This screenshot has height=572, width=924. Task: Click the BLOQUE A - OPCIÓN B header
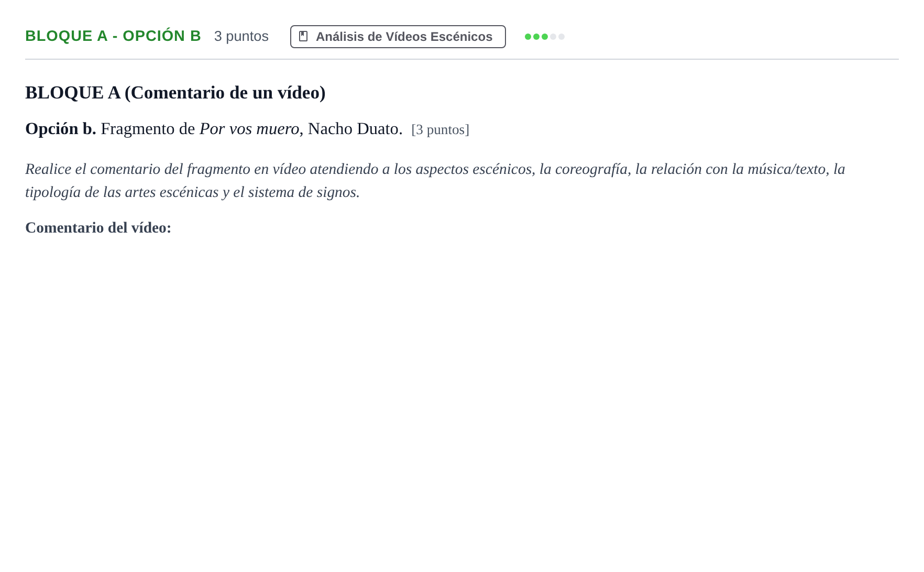pyautogui.click(x=113, y=36)
